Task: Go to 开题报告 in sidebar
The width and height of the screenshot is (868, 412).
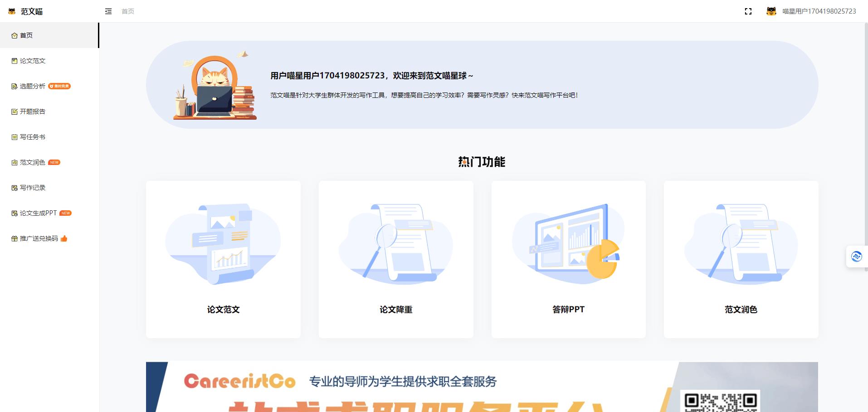Action: tap(33, 111)
